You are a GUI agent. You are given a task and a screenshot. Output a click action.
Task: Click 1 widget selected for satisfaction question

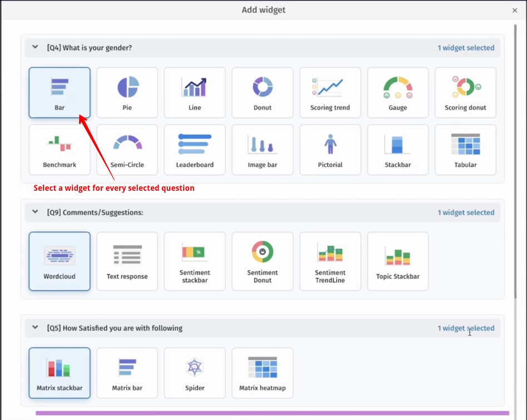[466, 328]
